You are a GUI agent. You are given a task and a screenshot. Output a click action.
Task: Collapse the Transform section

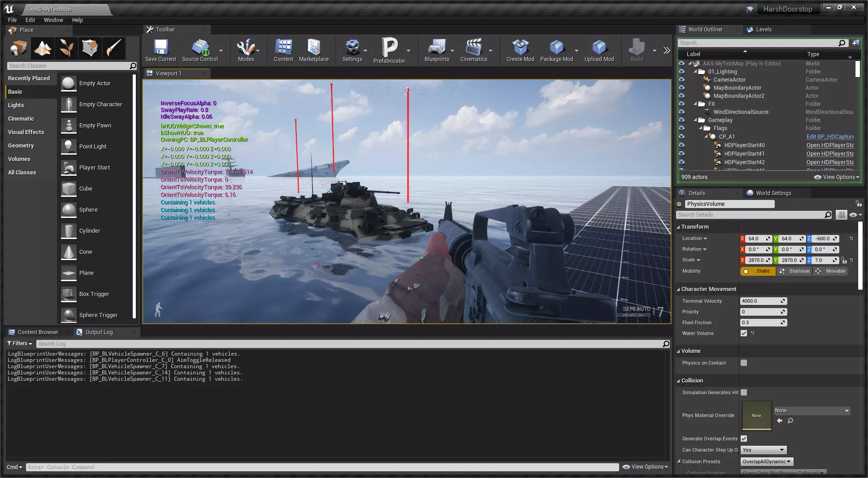(678, 227)
